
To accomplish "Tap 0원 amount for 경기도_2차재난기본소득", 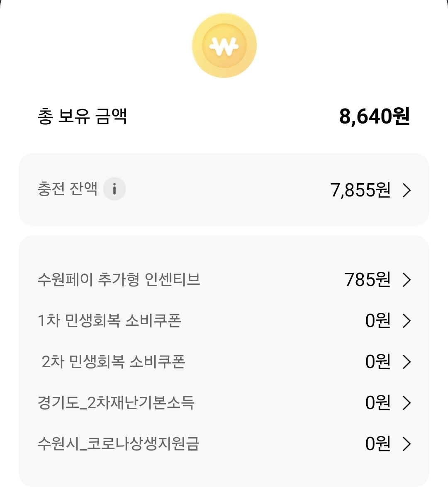I will point(378,403).
